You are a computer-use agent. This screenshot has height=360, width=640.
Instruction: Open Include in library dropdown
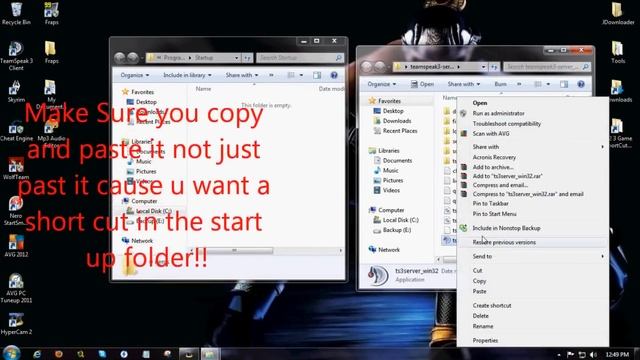pos(187,75)
